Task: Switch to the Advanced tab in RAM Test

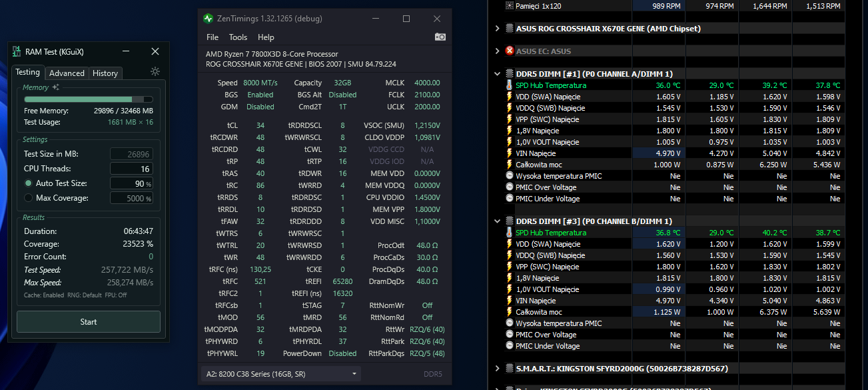Action: 67,73
